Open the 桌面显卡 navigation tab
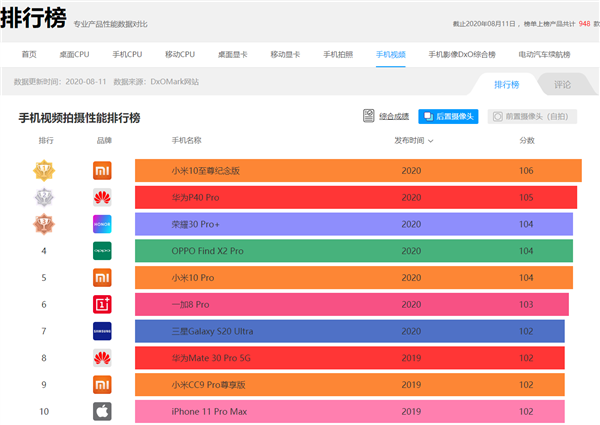 233,54
